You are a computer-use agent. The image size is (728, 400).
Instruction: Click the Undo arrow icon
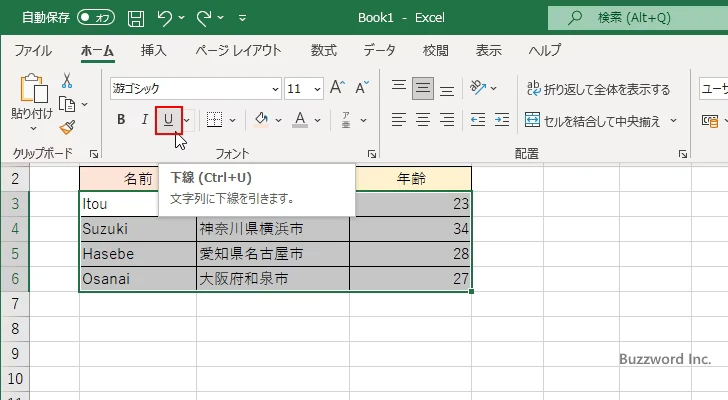pos(164,19)
